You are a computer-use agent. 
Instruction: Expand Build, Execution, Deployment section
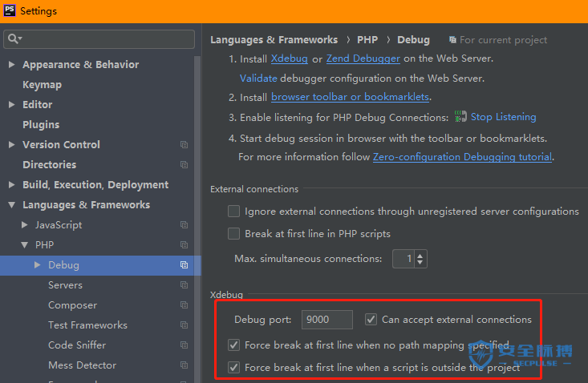tap(11, 184)
